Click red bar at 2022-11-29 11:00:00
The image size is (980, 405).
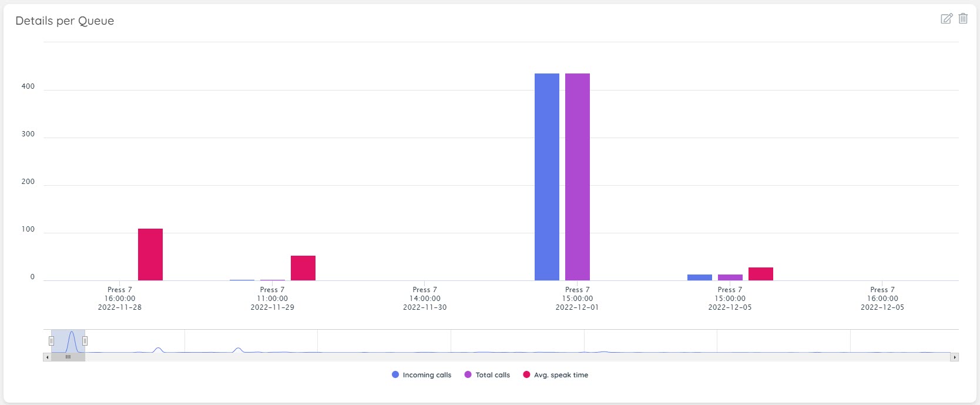pos(303,268)
